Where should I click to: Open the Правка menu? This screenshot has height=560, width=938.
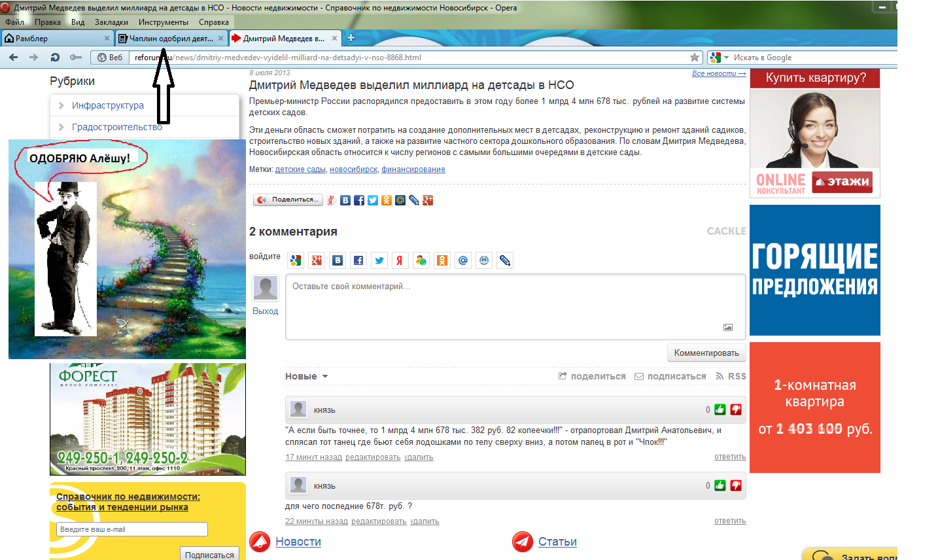click(x=48, y=22)
